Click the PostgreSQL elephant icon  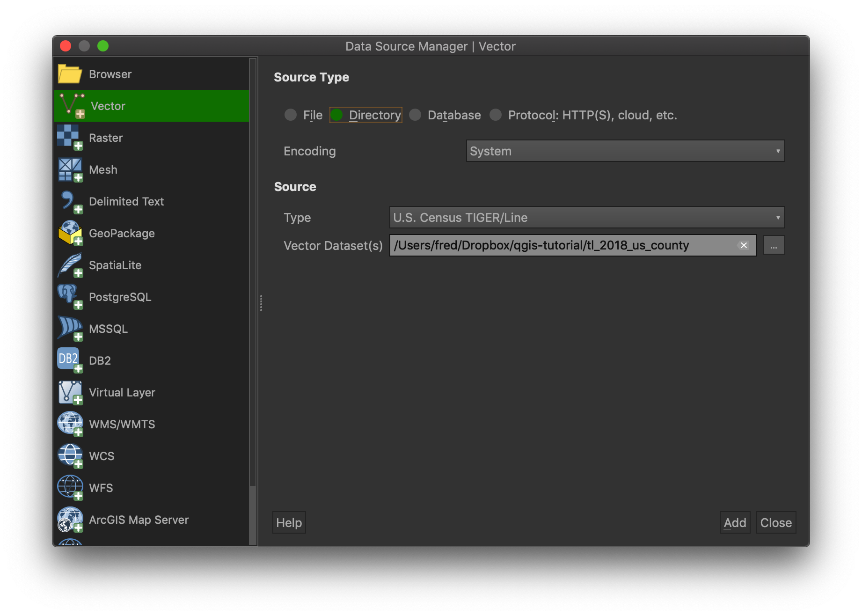pyautogui.click(x=70, y=297)
